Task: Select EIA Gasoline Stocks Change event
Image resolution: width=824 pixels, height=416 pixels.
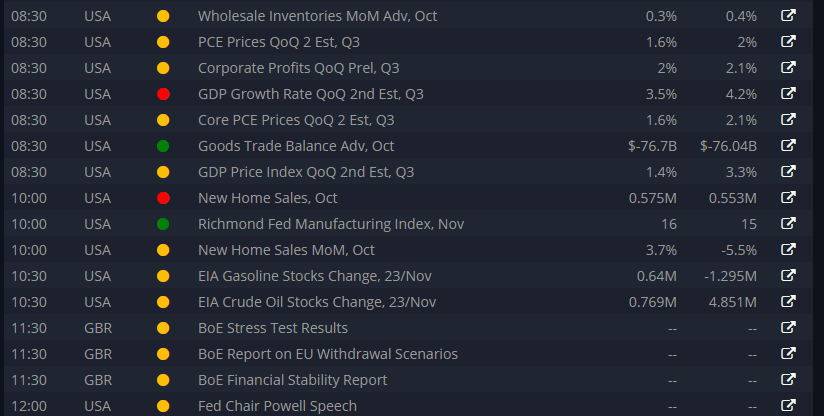Action: click(x=315, y=276)
